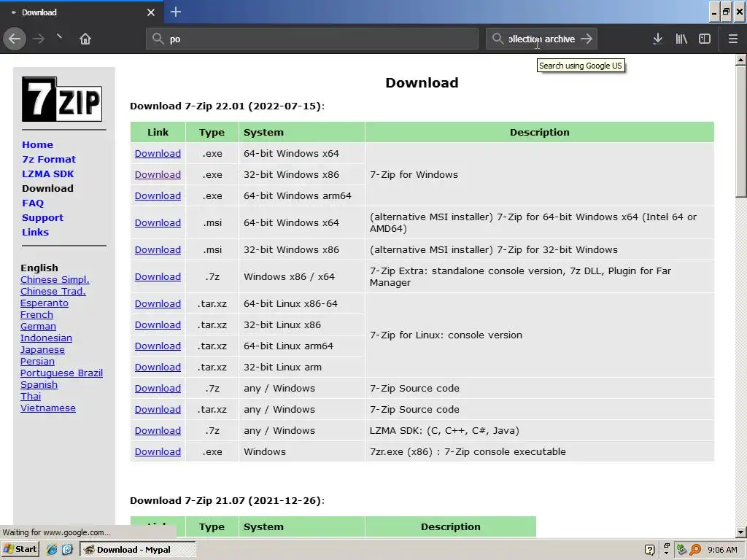This screenshot has width=747, height=560.
Task: Click the address bar field
Action: click(x=312, y=39)
